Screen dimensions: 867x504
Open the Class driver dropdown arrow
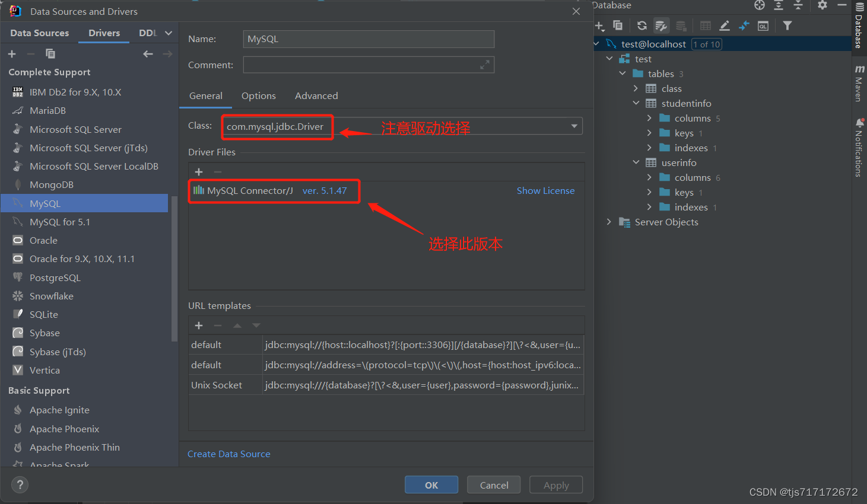tap(574, 126)
